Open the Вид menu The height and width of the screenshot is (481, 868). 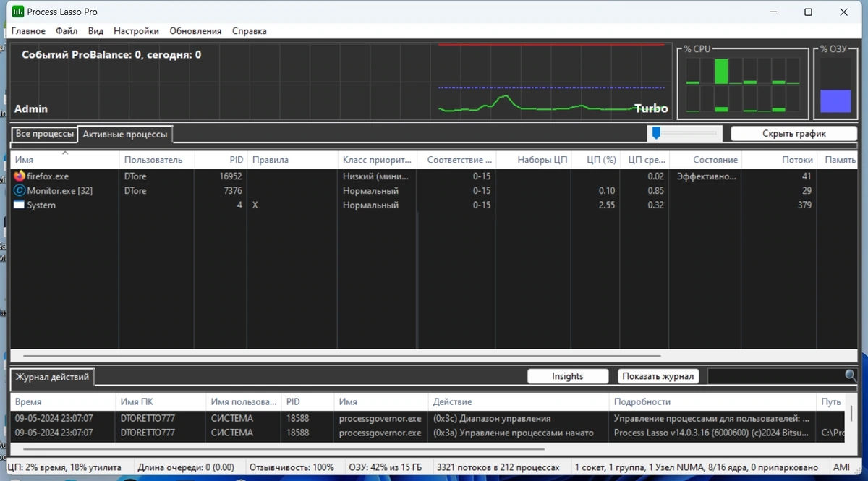coord(95,31)
